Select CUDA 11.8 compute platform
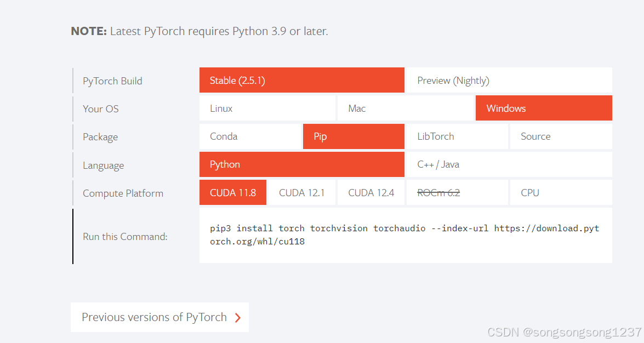This screenshot has height=343, width=644. pyautogui.click(x=232, y=192)
